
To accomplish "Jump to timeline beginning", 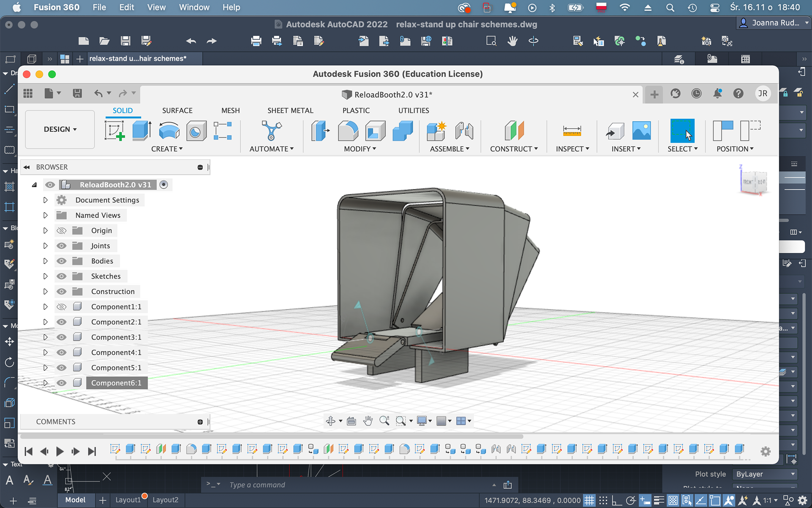I will tap(28, 452).
